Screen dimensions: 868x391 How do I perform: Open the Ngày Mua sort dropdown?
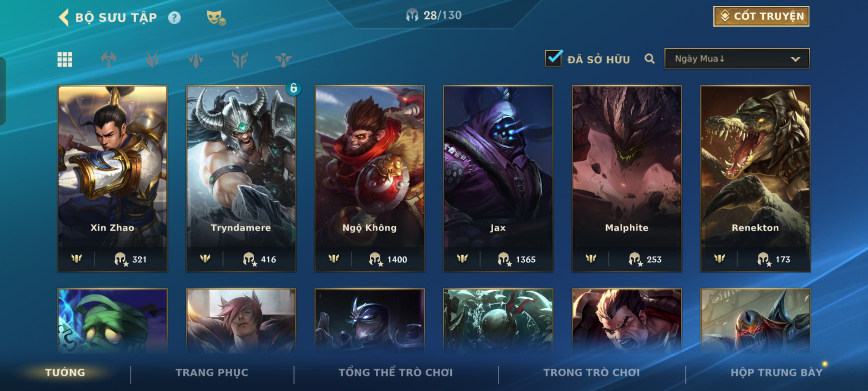[x=737, y=59]
